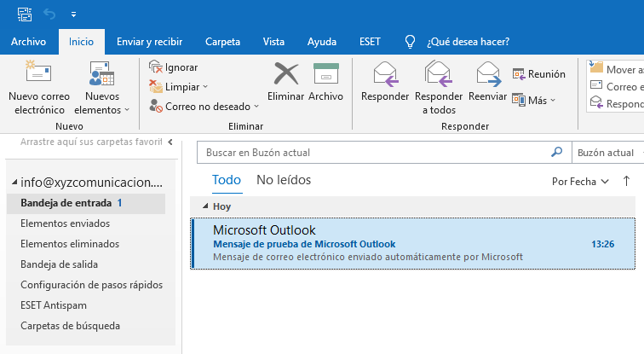Open the Carpeta ribbon tab

coord(222,42)
